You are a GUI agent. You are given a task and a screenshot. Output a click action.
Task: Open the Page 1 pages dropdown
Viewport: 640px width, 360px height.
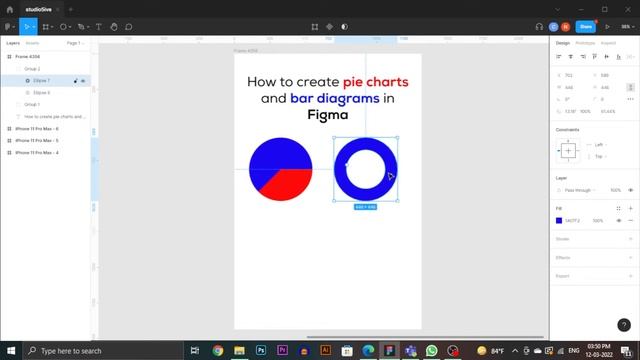[x=75, y=43]
